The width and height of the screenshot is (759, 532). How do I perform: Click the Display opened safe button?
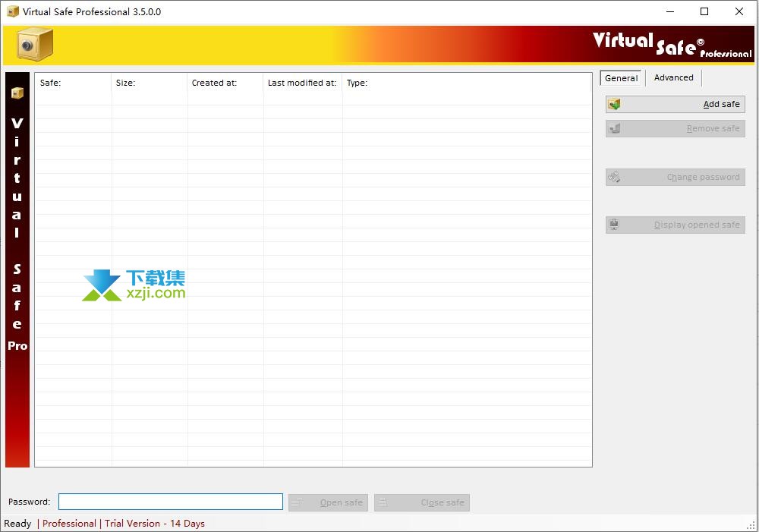tap(675, 225)
